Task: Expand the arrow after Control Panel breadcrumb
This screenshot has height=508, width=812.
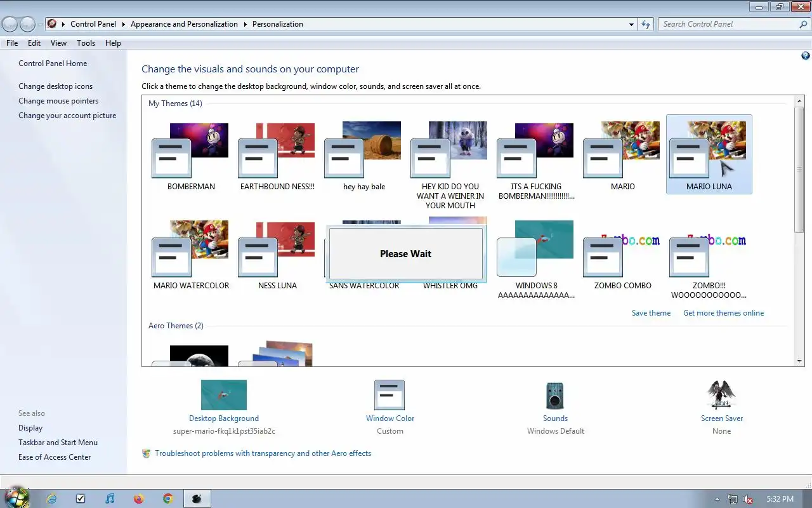Action: tap(124, 24)
